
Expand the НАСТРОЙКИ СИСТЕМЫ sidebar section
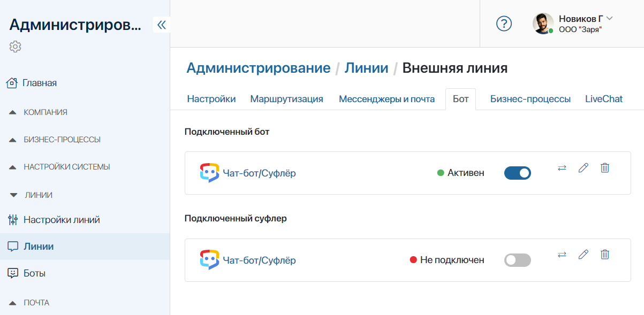(66, 167)
